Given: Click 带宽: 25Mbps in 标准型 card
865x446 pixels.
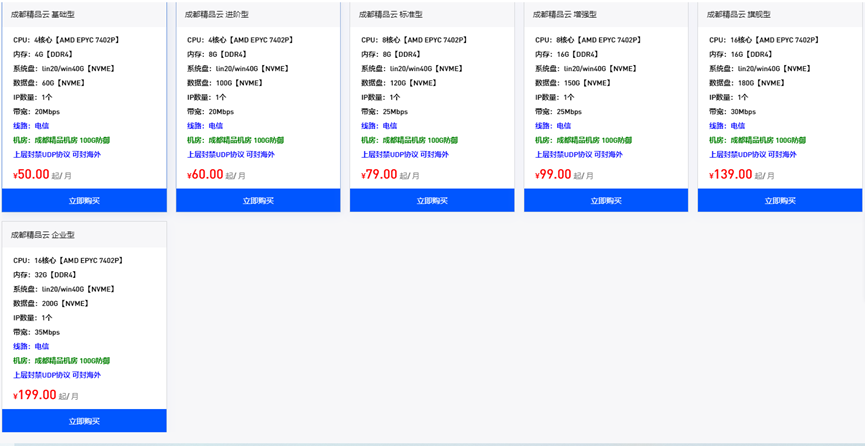Looking at the screenshot, I should [x=385, y=112].
